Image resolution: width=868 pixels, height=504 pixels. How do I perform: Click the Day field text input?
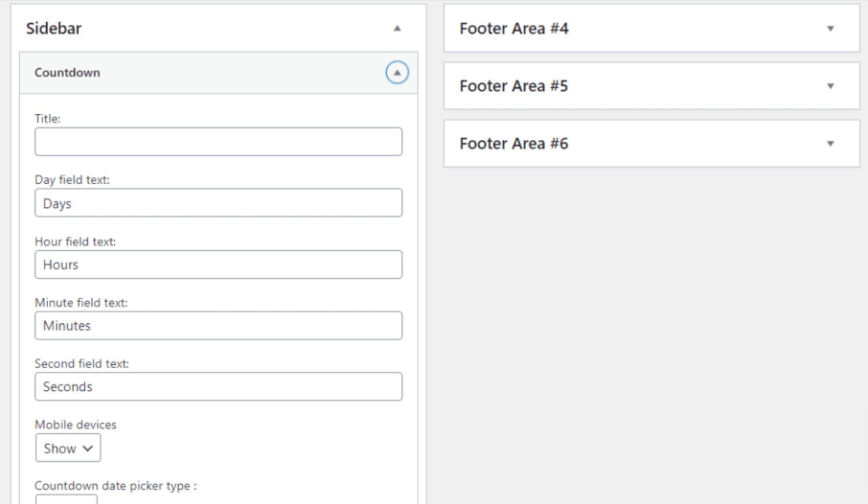point(218,203)
